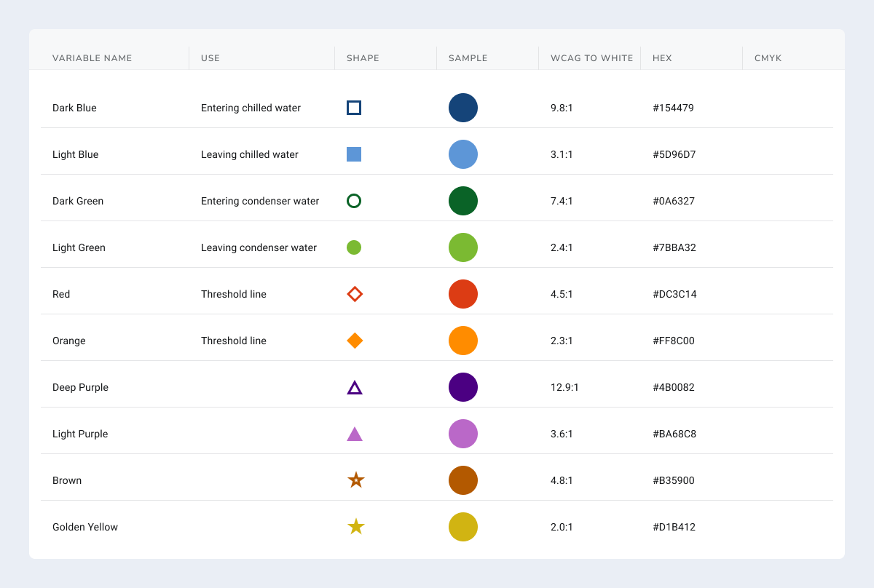The width and height of the screenshot is (874, 588).
Task: Select the Golden Yellow variable name
Action: (x=85, y=527)
